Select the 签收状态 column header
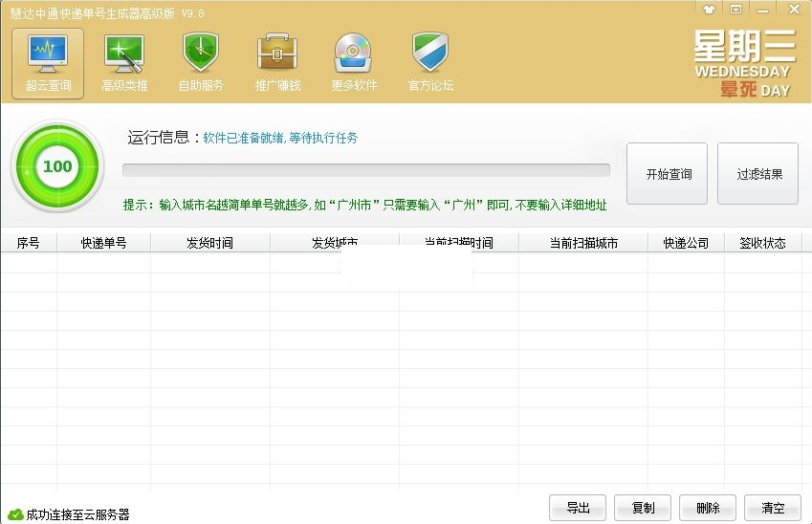The width and height of the screenshot is (812, 524). tap(762, 243)
